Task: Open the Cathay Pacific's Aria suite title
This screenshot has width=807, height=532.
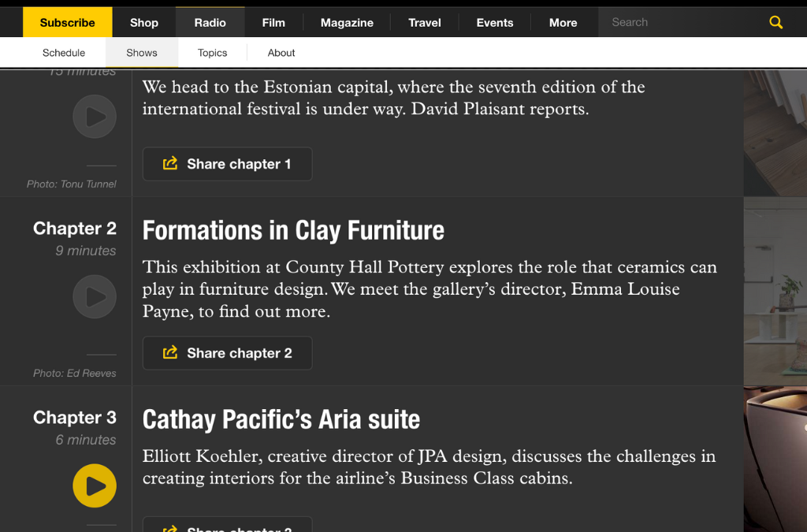Action: coord(281,419)
